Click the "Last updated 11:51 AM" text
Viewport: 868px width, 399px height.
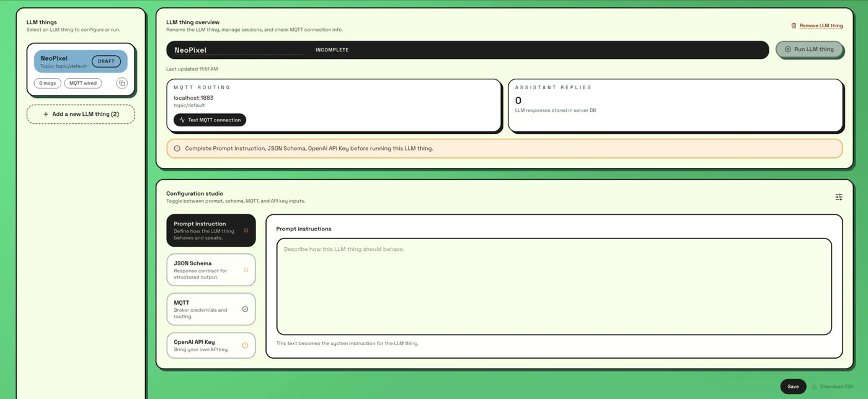(192, 69)
